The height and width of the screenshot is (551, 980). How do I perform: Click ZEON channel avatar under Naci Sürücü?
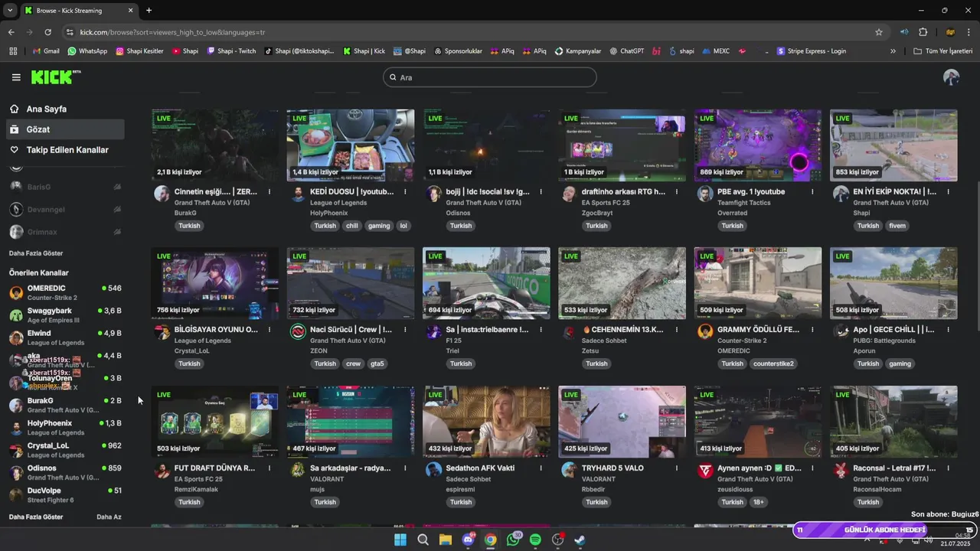298,332
